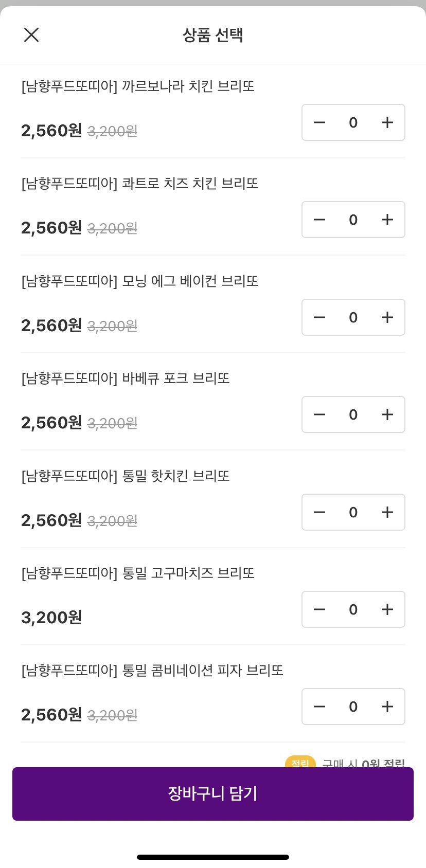
Task: Decrease 까르보나라 치킨 브리또 quantity
Action: (x=319, y=122)
